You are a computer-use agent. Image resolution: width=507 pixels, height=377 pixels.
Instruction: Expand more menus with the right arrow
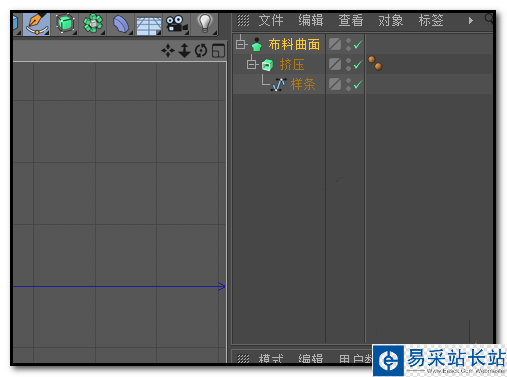coord(471,21)
